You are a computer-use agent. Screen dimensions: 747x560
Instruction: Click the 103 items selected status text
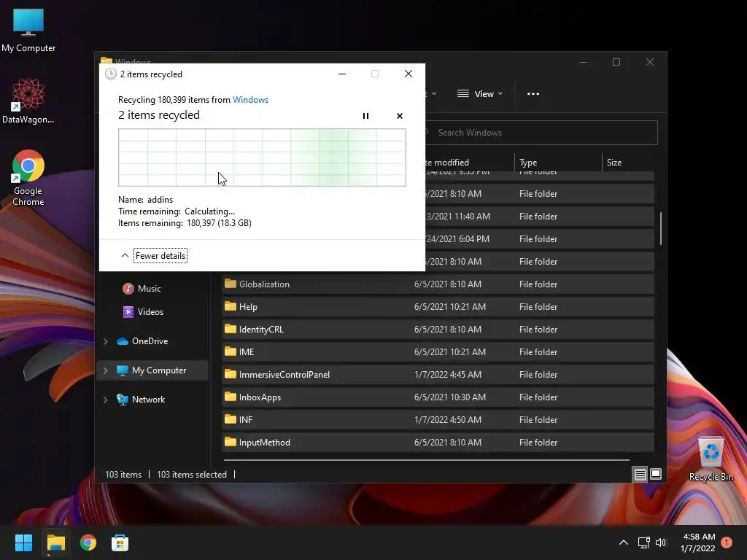192,475
